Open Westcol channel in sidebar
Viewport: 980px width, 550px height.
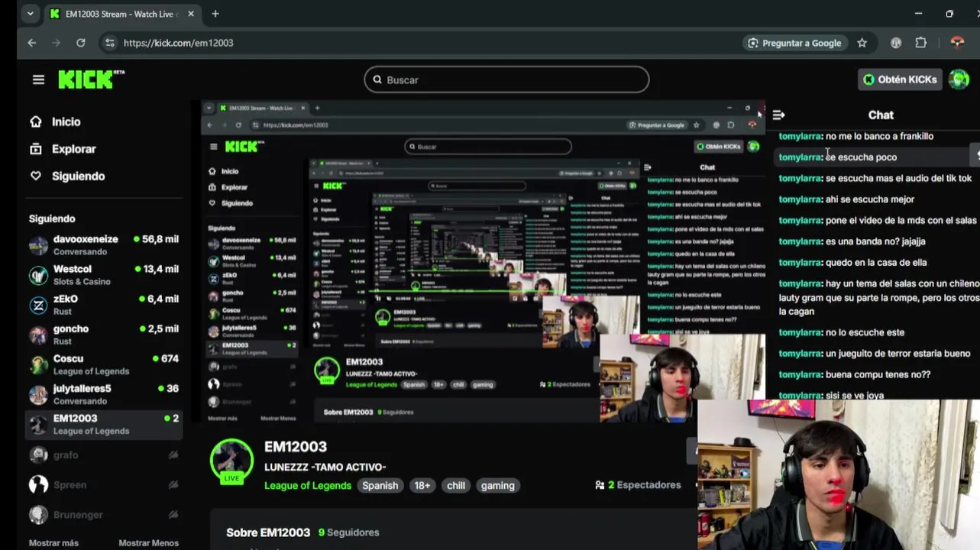(104, 275)
